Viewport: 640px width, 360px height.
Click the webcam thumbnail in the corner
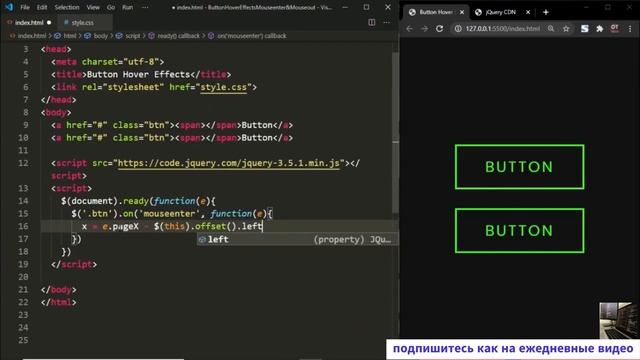point(619,320)
